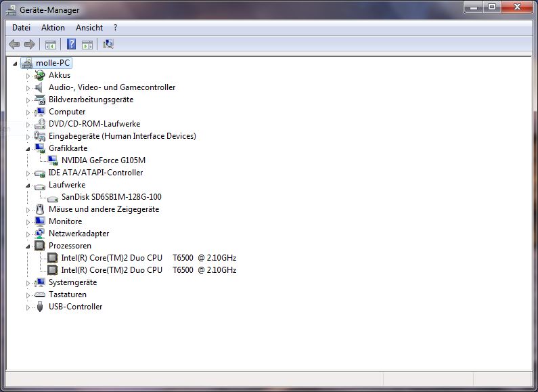
Task: Click the IDE ATA/ATAPI-Controller icon
Action: [x=40, y=173]
